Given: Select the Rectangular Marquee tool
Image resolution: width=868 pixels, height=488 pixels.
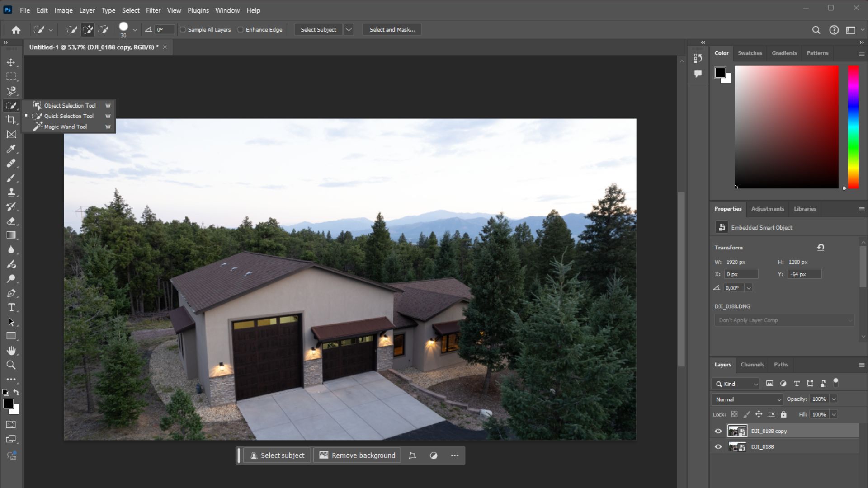Looking at the screenshot, I should [11, 77].
